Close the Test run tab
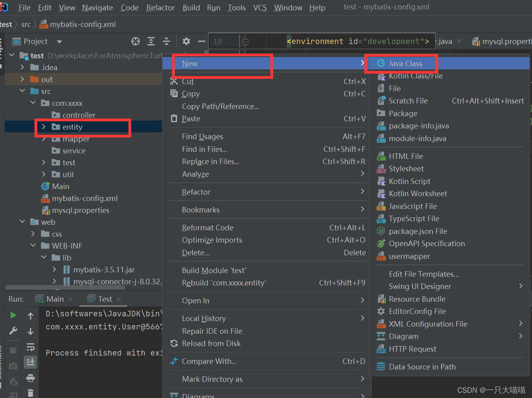 (x=119, y=299)
